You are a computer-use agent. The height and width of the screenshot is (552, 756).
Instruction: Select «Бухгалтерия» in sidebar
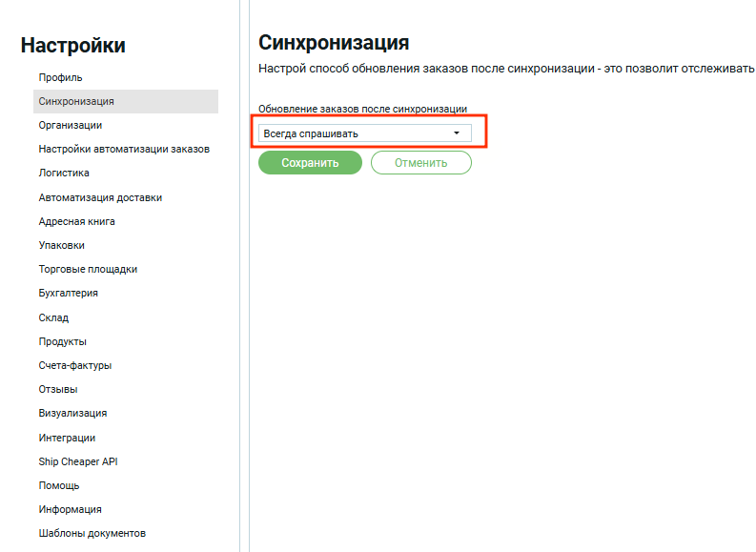(68, 294)
